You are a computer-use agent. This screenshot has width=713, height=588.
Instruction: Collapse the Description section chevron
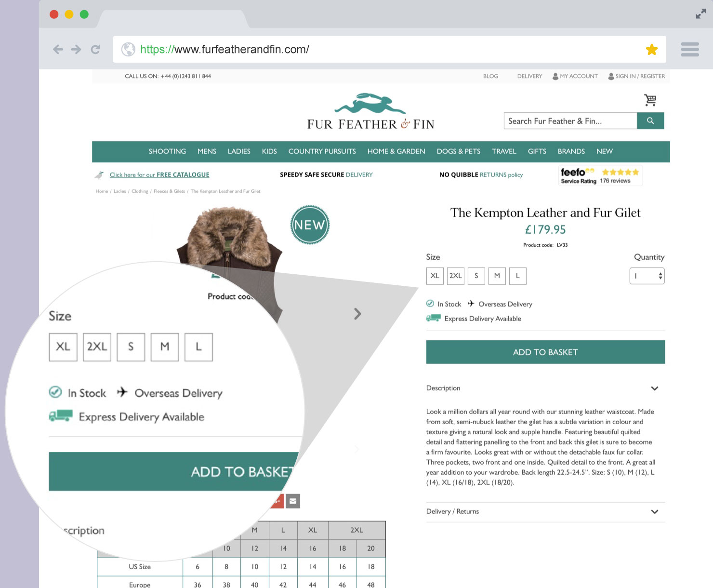click(x=655, y=388)
